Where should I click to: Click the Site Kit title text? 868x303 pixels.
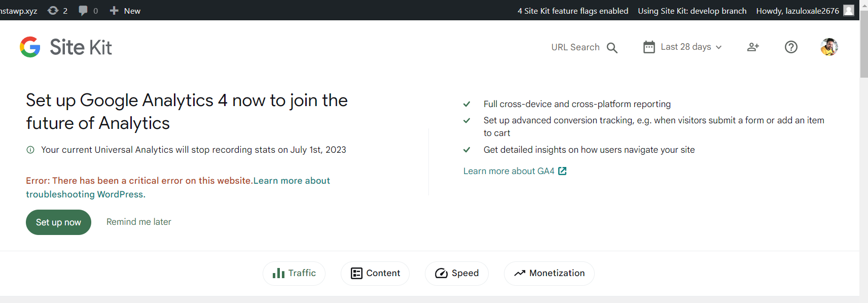tap(81, 47)
